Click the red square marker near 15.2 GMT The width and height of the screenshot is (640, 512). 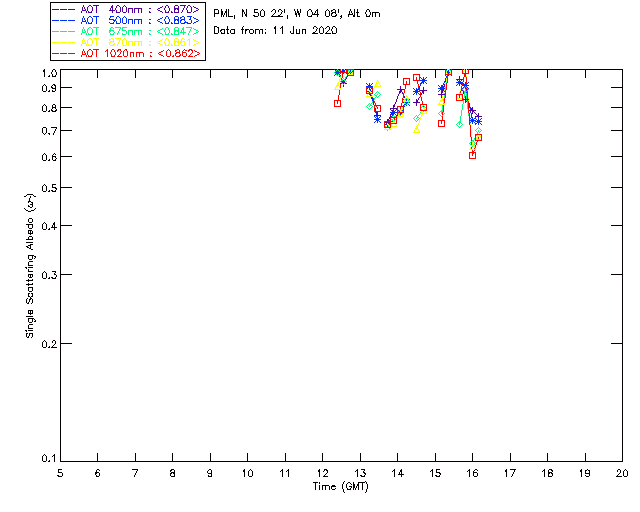(441, 123)
